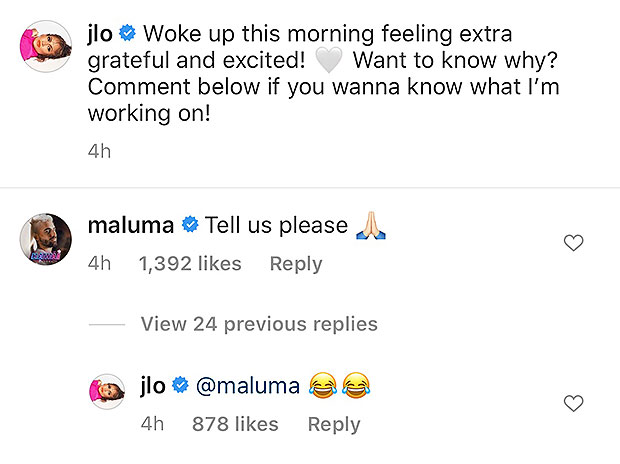Viewport: 620px width, 464px height.
Task: Click the verified badge beside maluma
Action: point(190,226)
